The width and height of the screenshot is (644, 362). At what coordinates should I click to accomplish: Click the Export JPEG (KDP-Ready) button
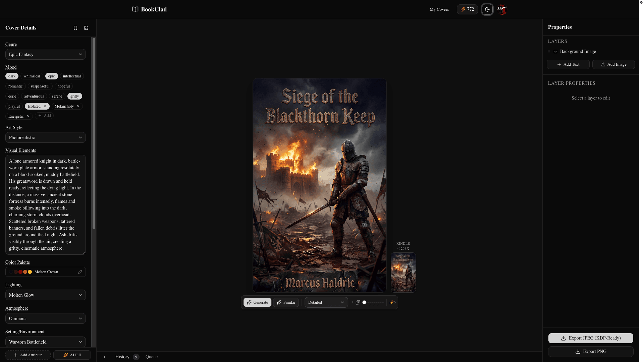pyautogui.click(x=590, y=338)
